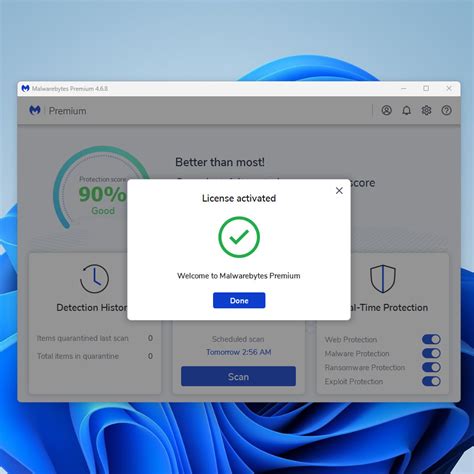The image size is (474, 474).
Task: Open the notifications bell
Action: click(x=406, y=110)
